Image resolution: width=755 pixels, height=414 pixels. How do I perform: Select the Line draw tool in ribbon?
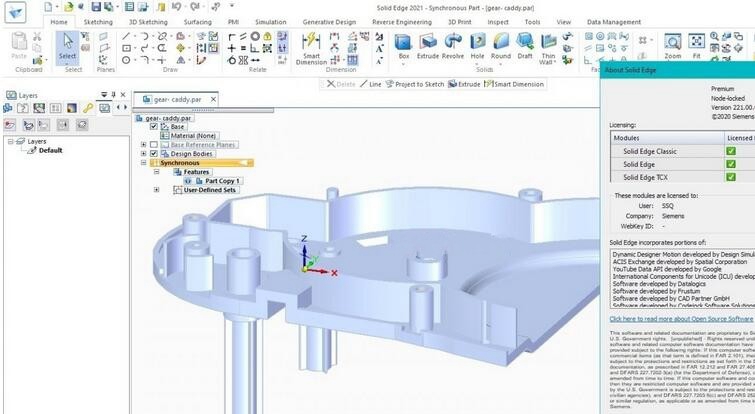126,36
